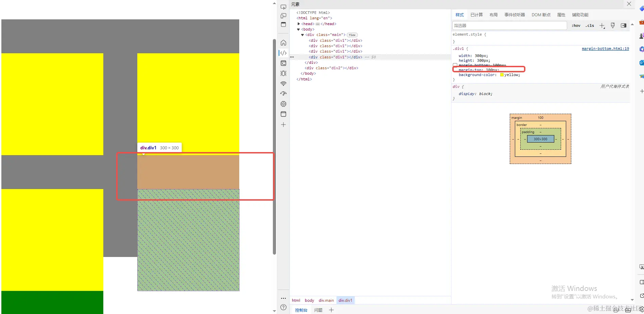Add more tools with sidebar plus
The image size is (644, 314).
click(x=283, y=125)
